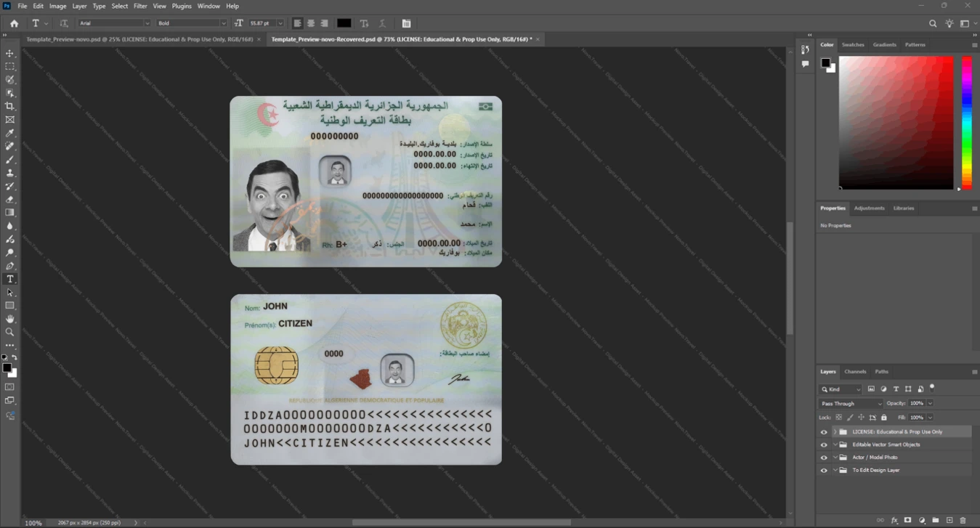Viewport: 980px width, 528px height.
Task: Open the Filter menu
Action: [x=140, y=6]
